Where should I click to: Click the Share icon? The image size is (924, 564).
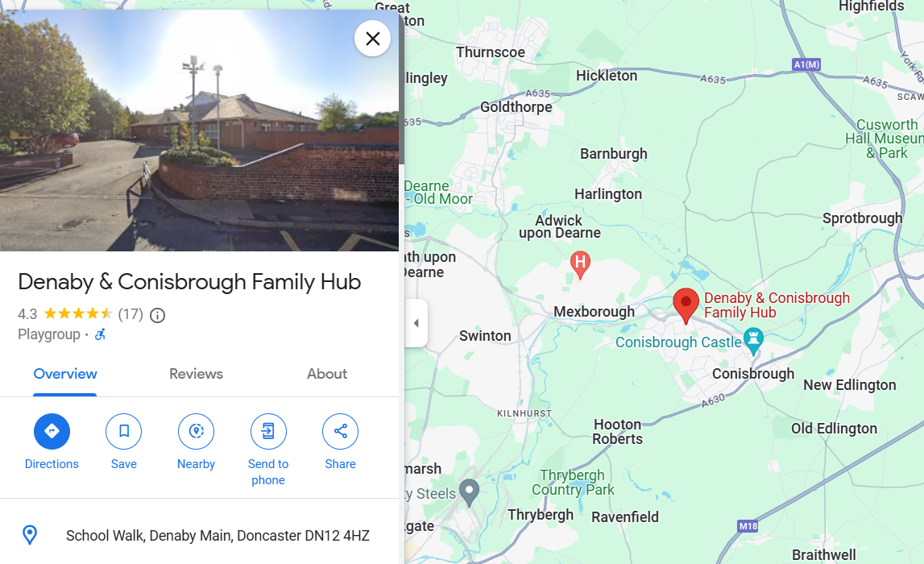pyautogui.click(x=341, y=431)
